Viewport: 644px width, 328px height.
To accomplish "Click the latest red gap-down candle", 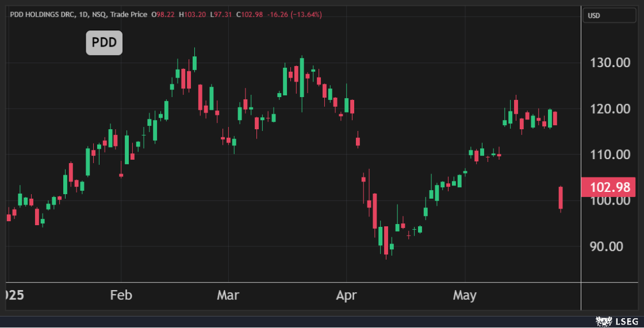I will coord(561,199).
